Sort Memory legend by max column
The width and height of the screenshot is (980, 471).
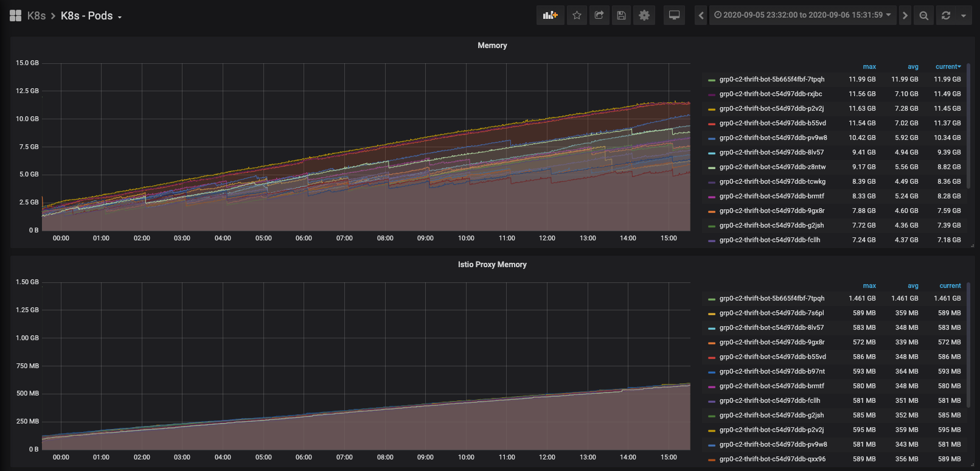click(x=869, y=66)
